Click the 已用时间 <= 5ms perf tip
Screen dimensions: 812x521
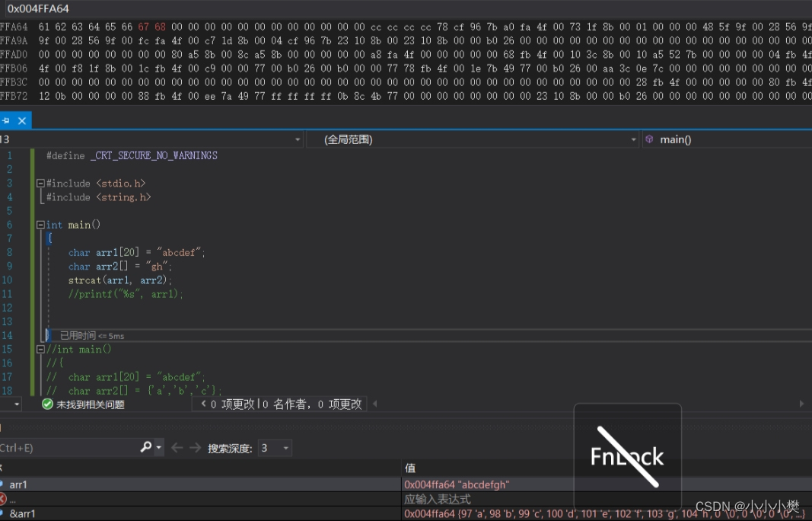pos(92,336)
